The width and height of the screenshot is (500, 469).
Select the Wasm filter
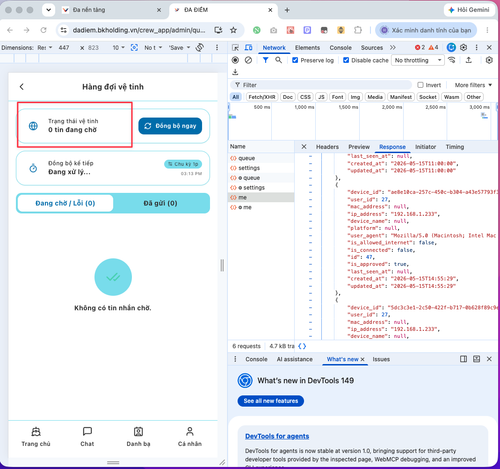[x=451, y=97]
